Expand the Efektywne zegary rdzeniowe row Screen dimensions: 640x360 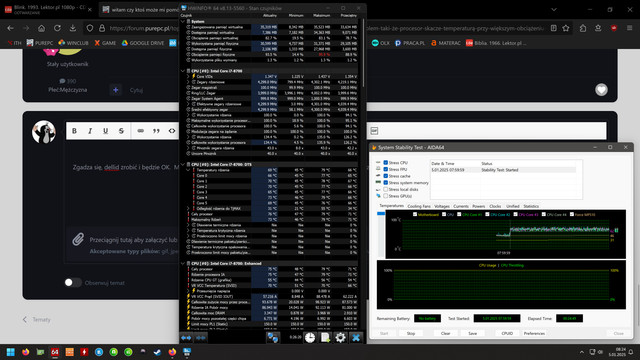coord(188,104)
